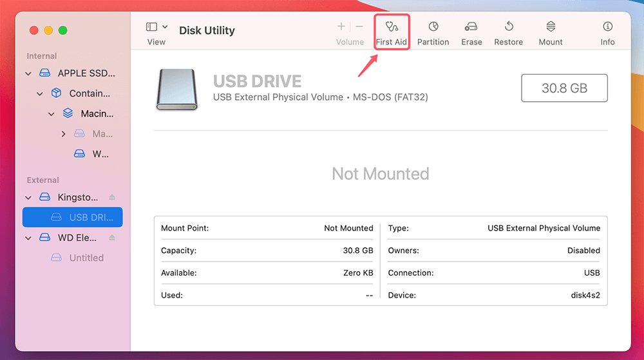
Task: Click the USB drive disk thumbnail image
Action: (x=176, y=90)
